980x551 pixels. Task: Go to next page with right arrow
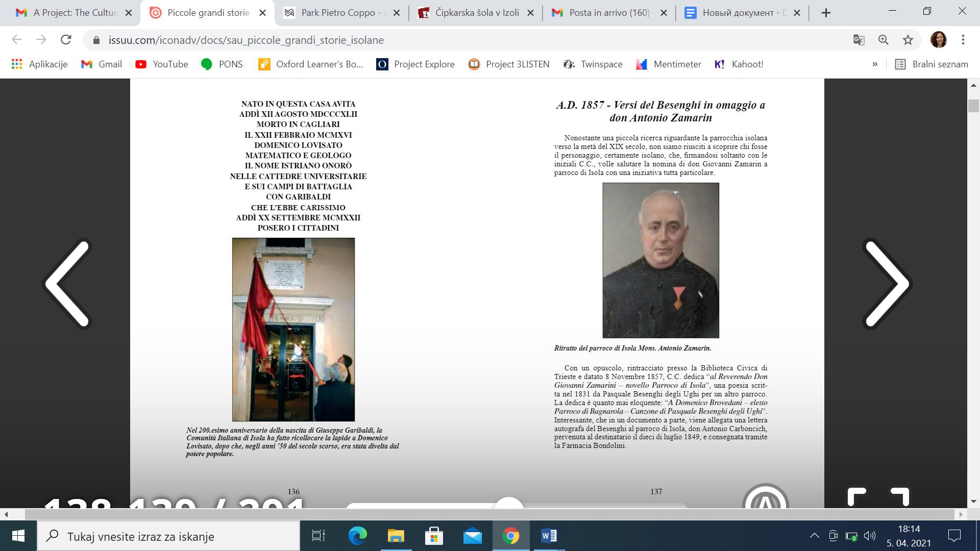coord(887,284)
